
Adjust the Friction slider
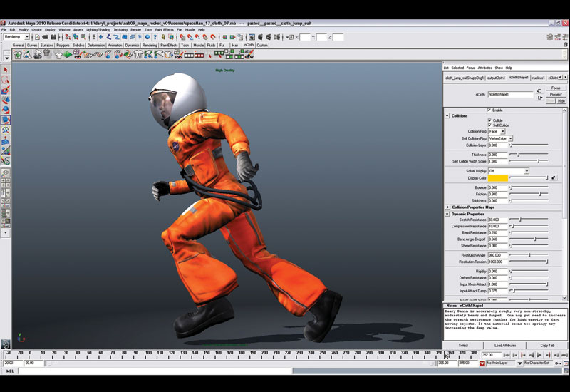540,194
